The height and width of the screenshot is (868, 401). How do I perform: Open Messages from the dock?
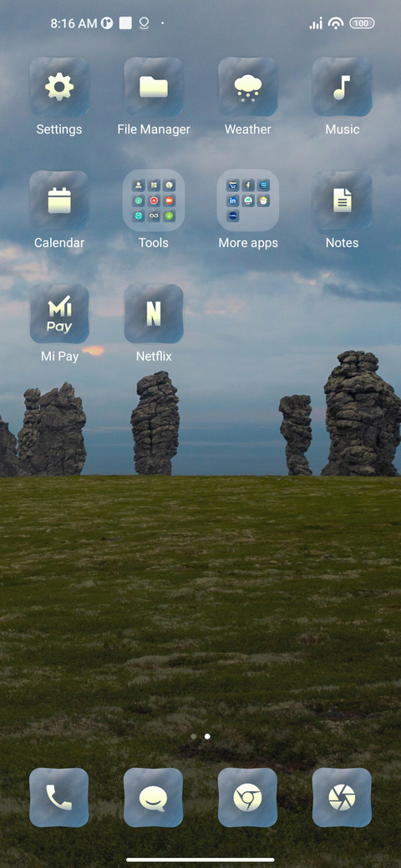(x=154, y=798)
